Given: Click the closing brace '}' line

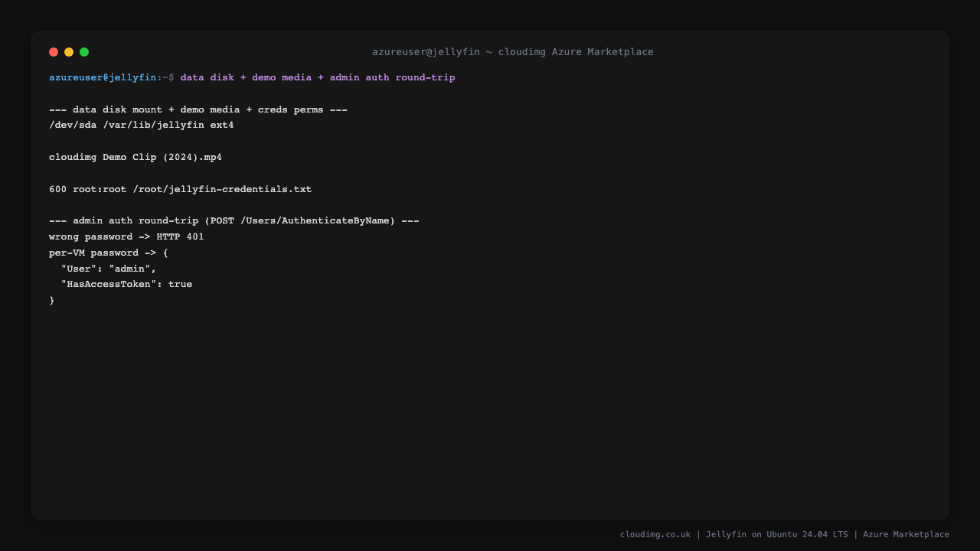Looking at the screenshot, I should tap(52, 300).
